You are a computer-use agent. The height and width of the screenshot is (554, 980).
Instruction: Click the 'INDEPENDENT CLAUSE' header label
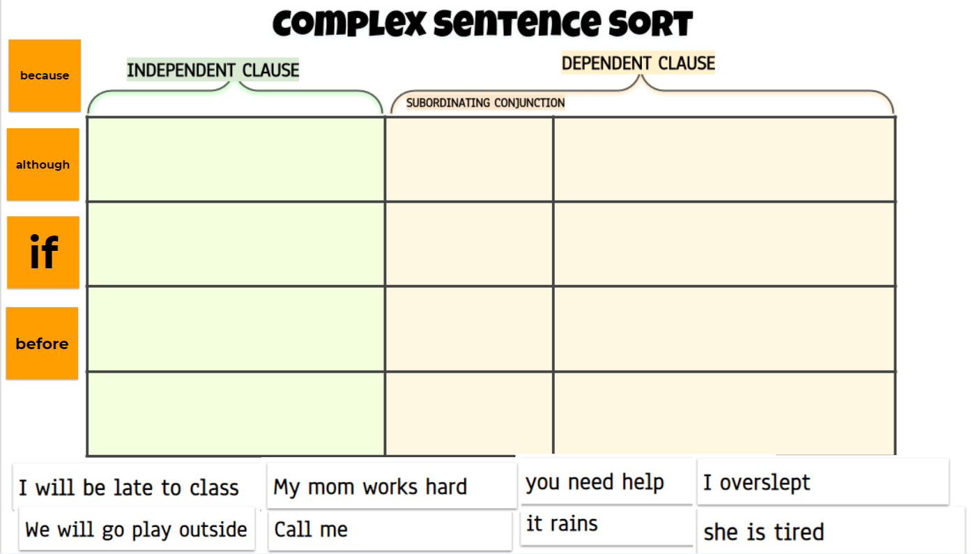(213, 70)
